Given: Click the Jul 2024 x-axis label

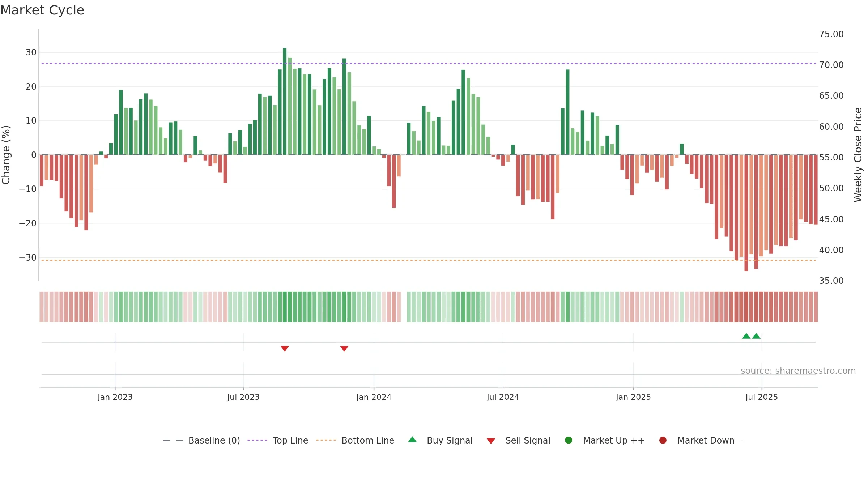Looking at the screenshot, I should point(503,397).
